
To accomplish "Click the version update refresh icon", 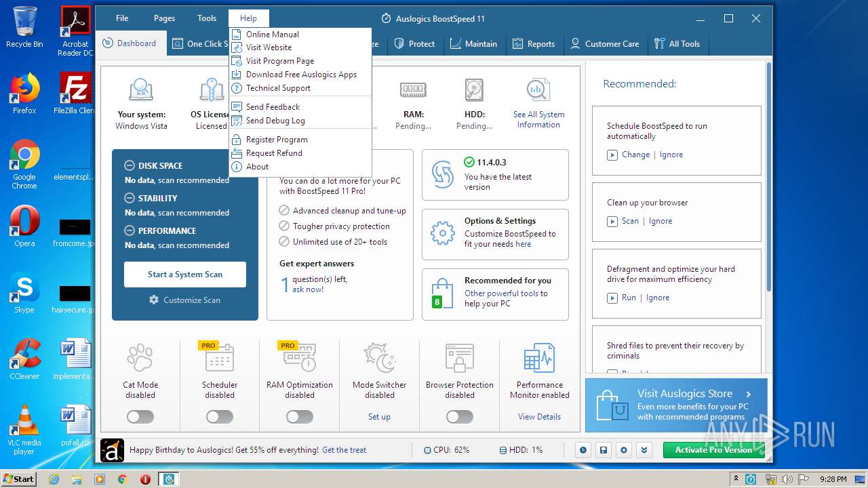I will (x=443, y=174).
